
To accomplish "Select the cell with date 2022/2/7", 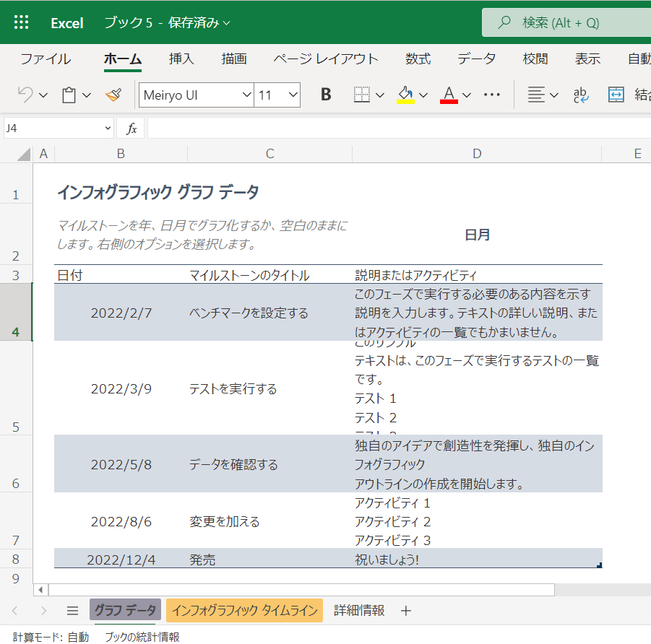I will (x=121, y=313).
